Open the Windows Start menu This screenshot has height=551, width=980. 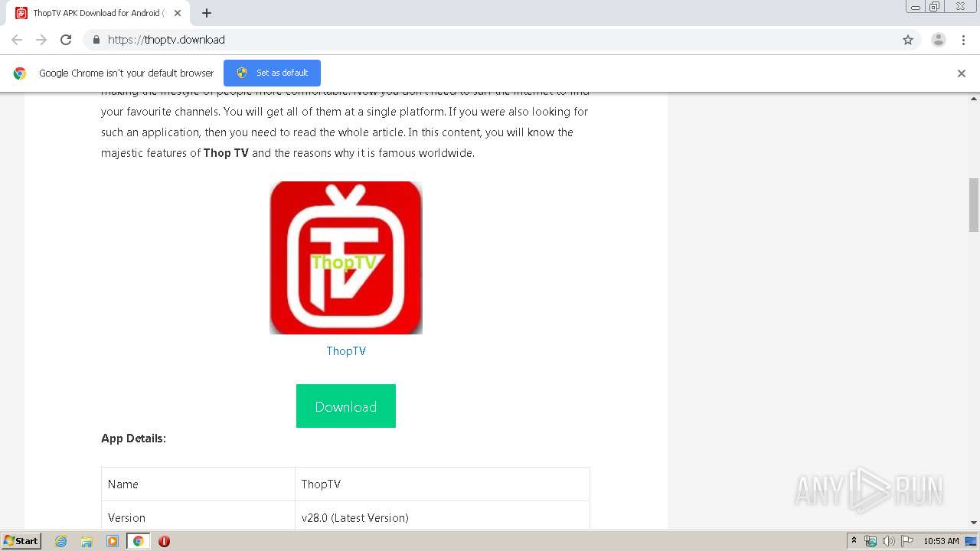click(x=21, y=540)
